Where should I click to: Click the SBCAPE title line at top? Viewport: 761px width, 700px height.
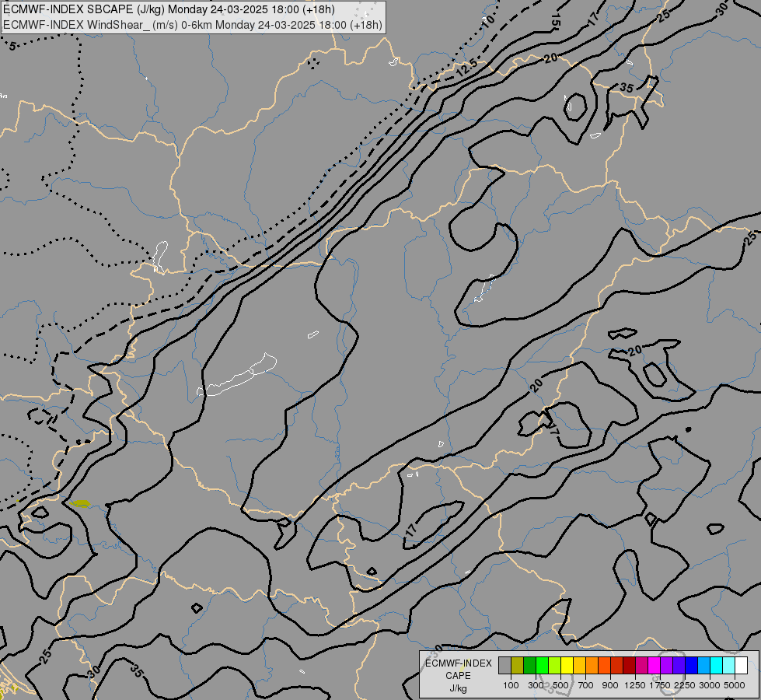(x=169, y=9)
